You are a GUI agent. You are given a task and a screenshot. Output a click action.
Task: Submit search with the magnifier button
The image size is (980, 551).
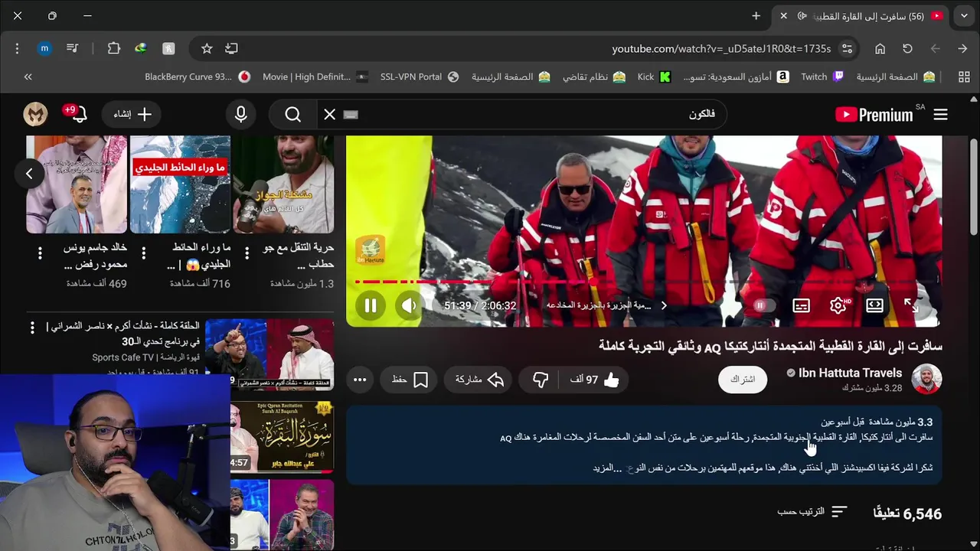point(292,115)
